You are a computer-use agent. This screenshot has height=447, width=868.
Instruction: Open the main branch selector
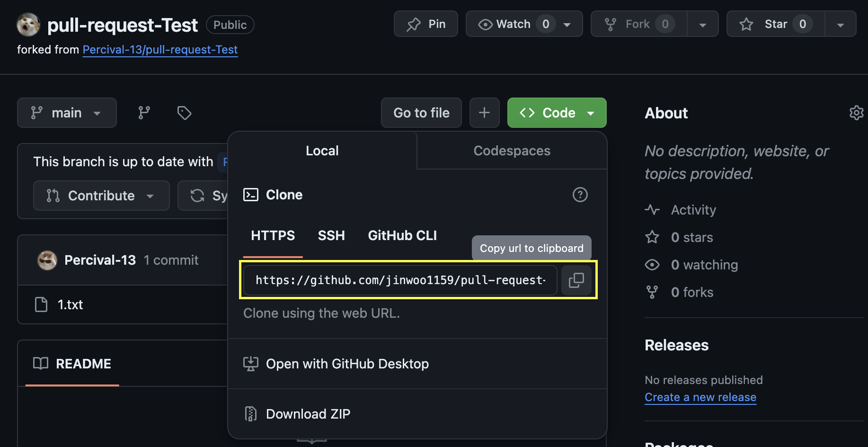(x=67, y=113)
